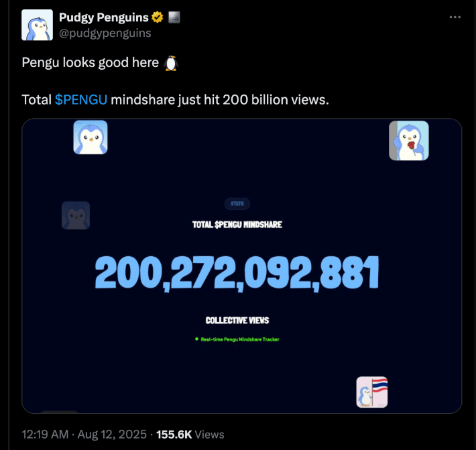
Task: Click the top-left penguin avatar in image
Action: tap(91, 137)
